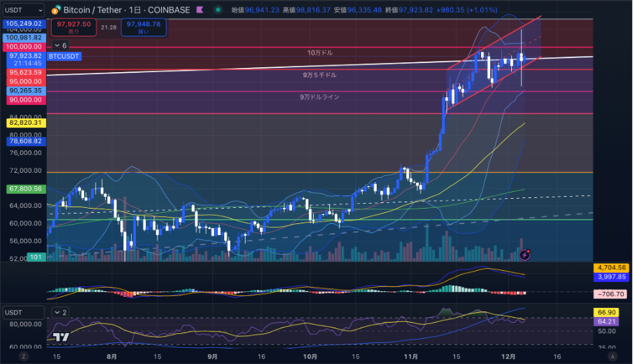Click the 100,000.00 red price axis label
Screen dimensions: 633x364
click(25, 46)
